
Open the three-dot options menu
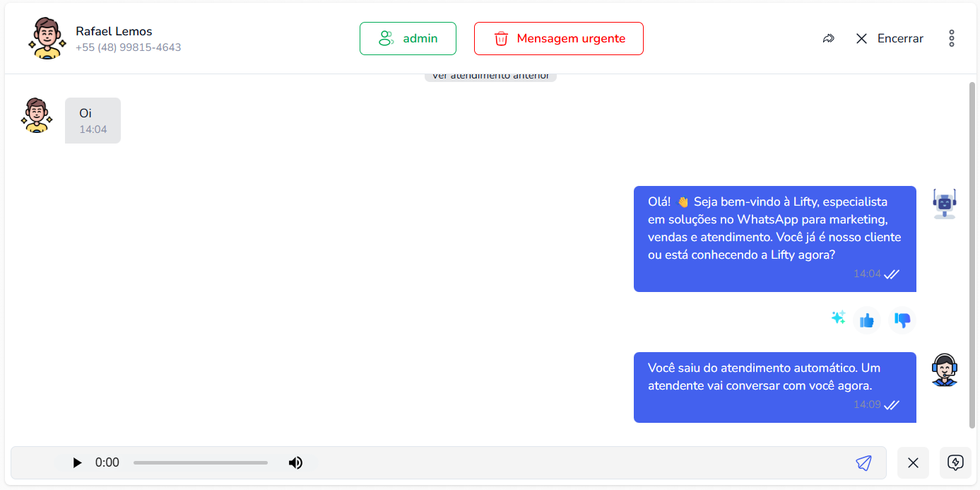[952, 39]
